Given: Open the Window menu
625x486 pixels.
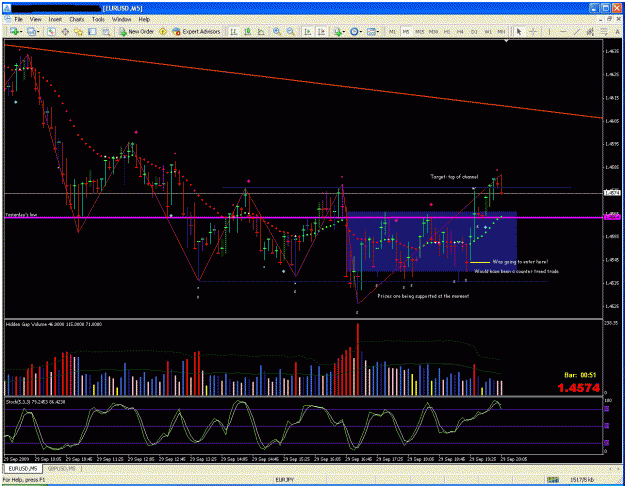Looking at the screenshot, I should [x=121, y=19].
